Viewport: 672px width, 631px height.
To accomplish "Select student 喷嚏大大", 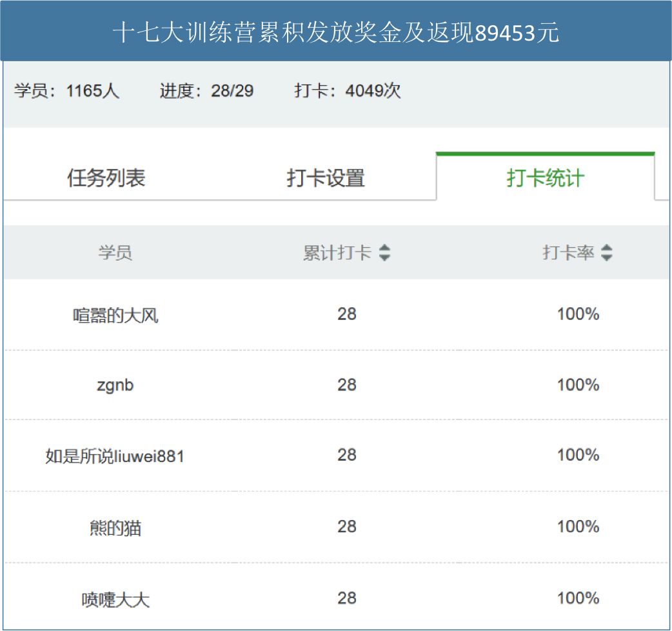I will coord(115,599).
